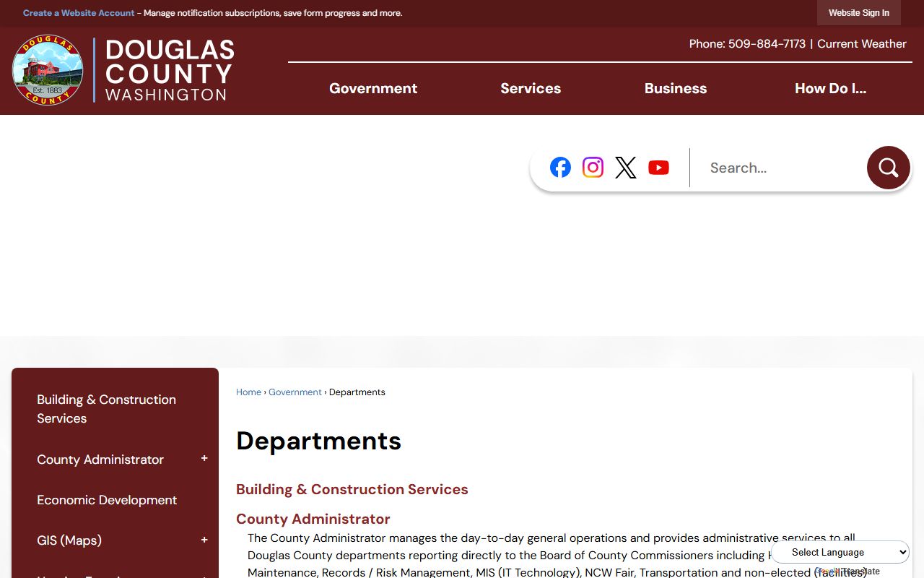The width and height of the screenshot is (924, 578).
Task: Open the Instagram social icon
Action: (x=593, y=168)
